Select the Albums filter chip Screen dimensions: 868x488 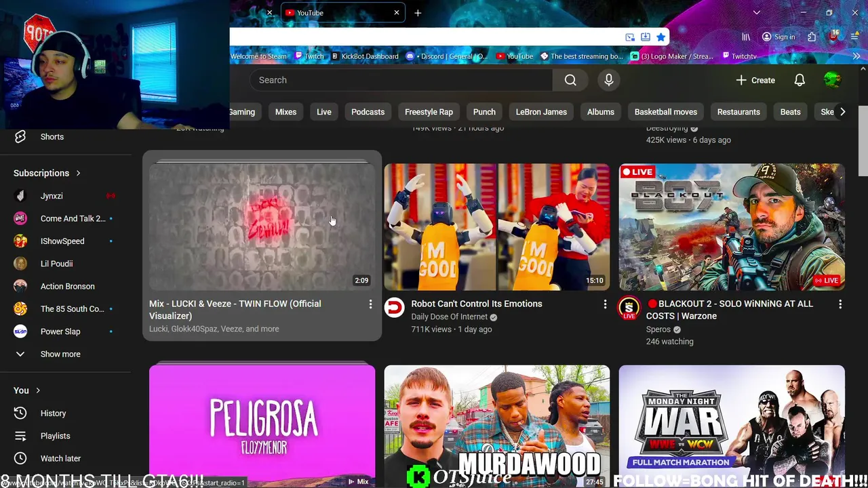click(601, 112)
